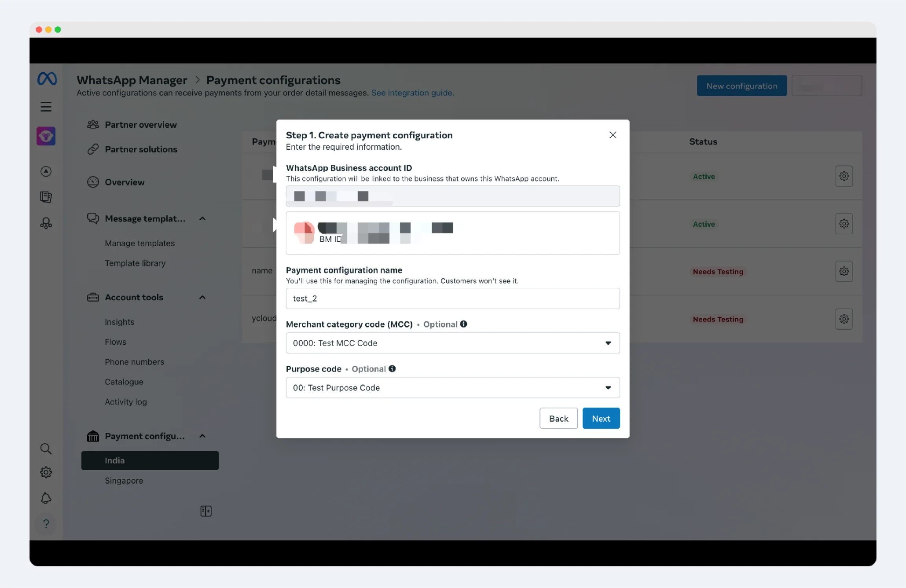Click the Next button
906x588 pixels.
click(601, 418)
